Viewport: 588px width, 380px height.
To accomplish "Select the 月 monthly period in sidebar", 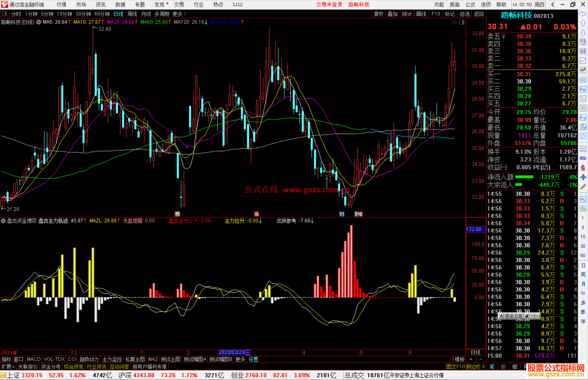I will tap(583, 284).
